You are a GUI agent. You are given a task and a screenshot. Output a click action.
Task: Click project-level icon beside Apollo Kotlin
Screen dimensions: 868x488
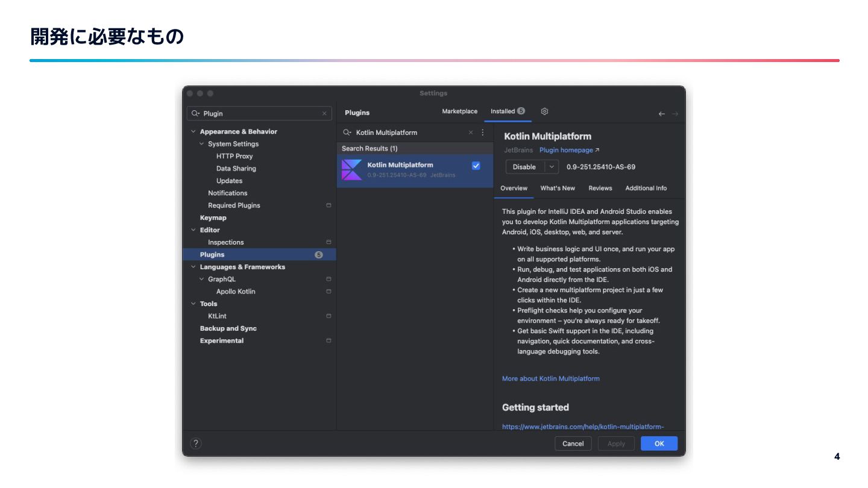(x=329, y=292)
